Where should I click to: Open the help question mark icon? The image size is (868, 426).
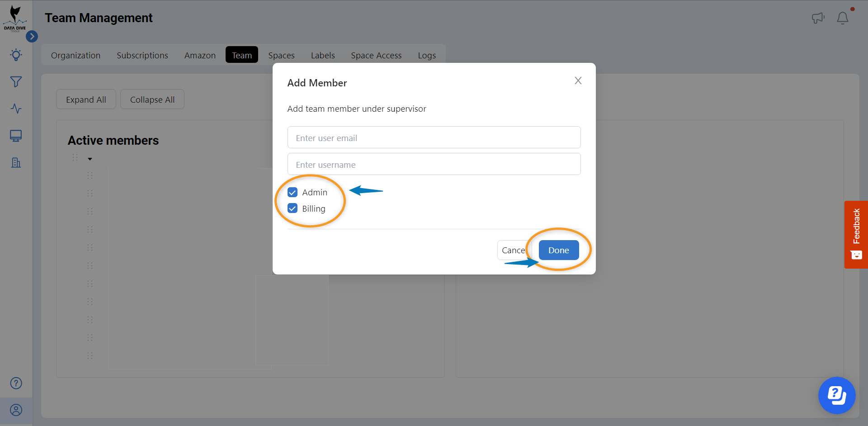pyautogui.click(x=16, y=383)
